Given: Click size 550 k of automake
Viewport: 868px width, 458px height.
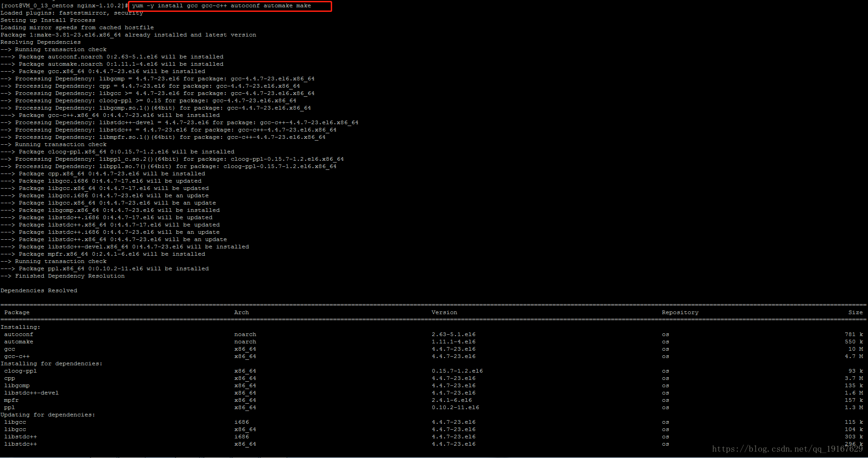Looking at the screenshot, I should click(854, 342).
